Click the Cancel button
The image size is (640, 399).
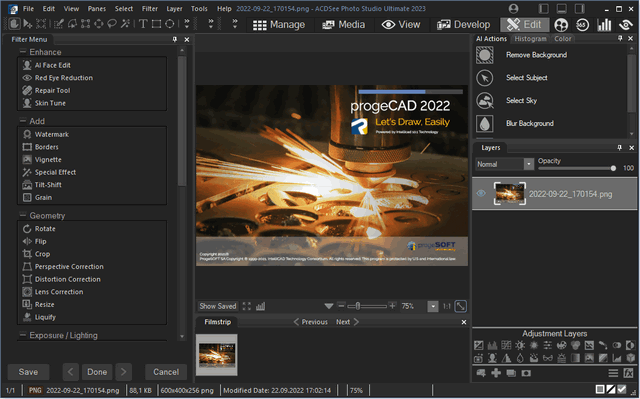(166, 372)
